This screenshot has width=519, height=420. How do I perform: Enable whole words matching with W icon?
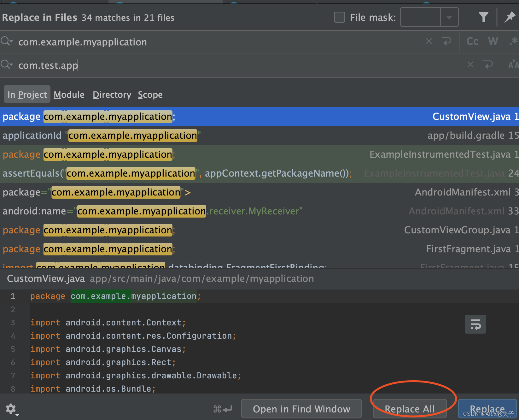(x=493, y=41)
